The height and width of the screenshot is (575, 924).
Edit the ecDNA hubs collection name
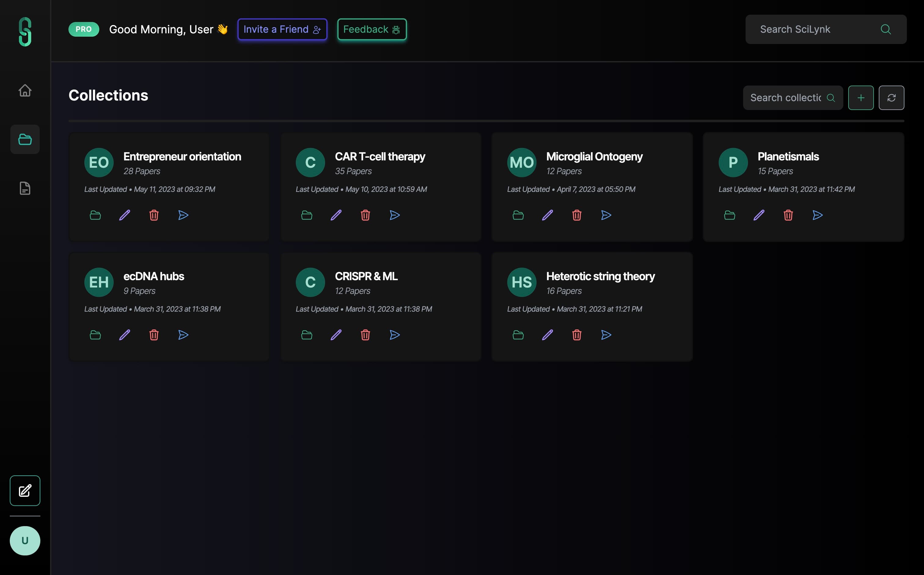click(124, 335)
